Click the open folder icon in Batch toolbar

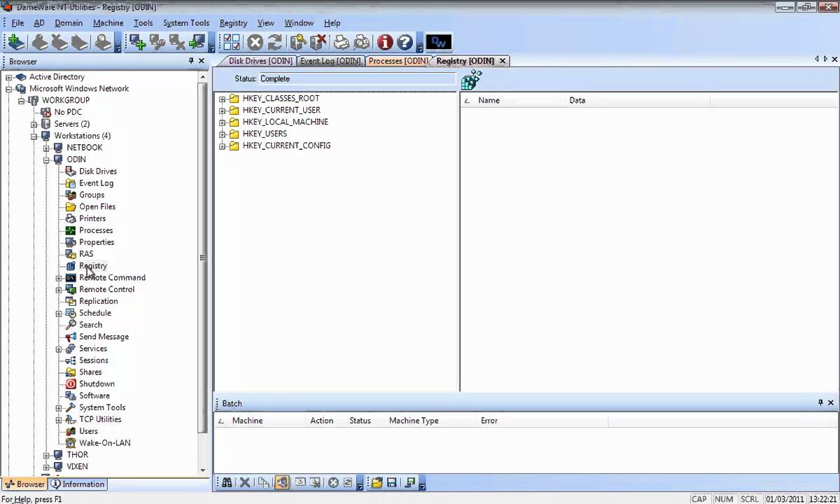click(377, 482)
